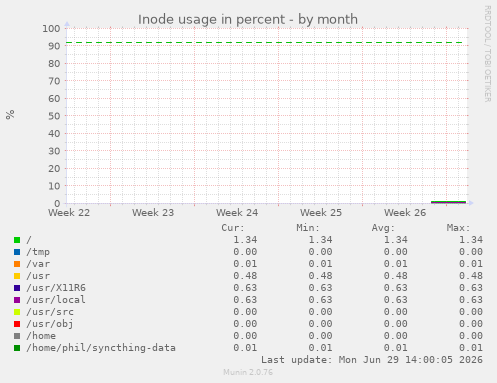Click the Week 22 axis label
The height and width of the screenshot is (383, 497).
click(x=69, y=213)
